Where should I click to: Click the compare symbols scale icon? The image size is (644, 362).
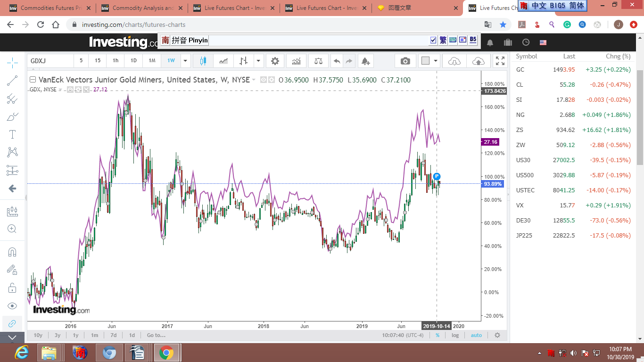click(x=319, y=61)
